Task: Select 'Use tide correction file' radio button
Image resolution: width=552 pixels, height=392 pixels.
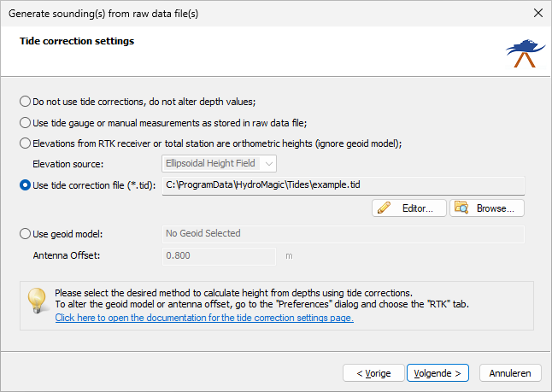Action: (25, 185)
